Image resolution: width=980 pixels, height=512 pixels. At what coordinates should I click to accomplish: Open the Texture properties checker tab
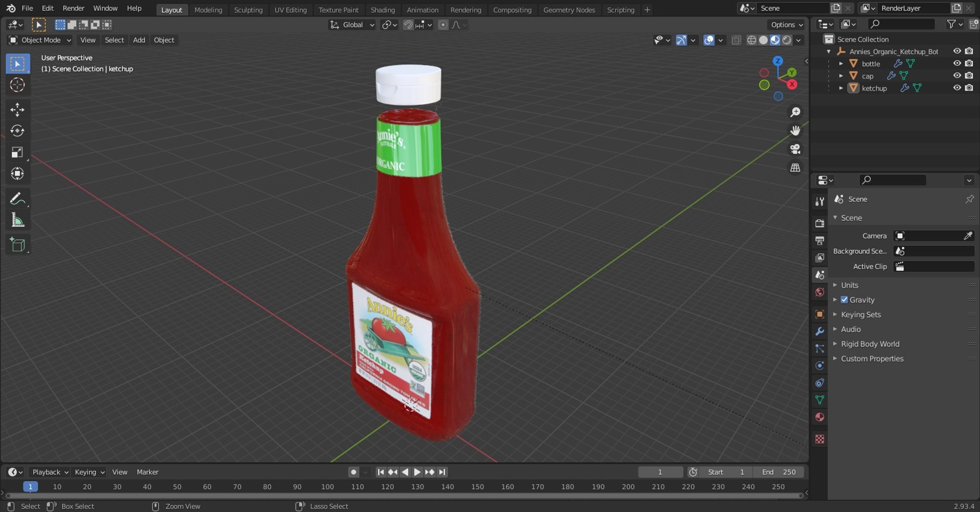click(x=820, y=439)
